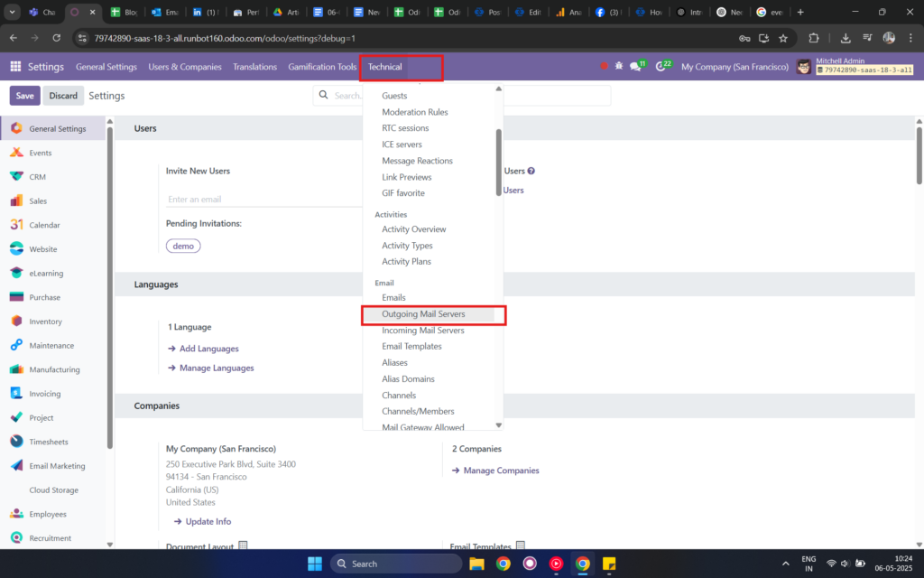This screenshot has height=578, width=924.
Task: Click Manage Companies link
Action: 495,471
